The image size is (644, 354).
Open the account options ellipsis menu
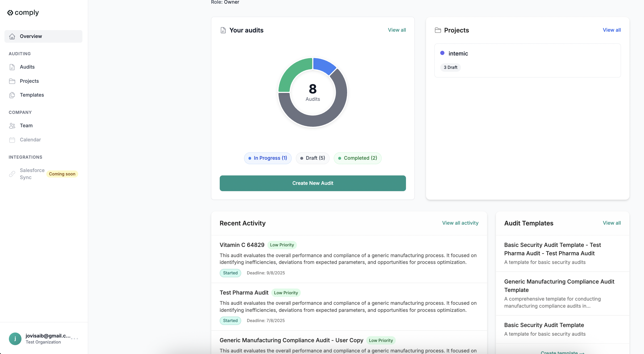click(75, 339)
